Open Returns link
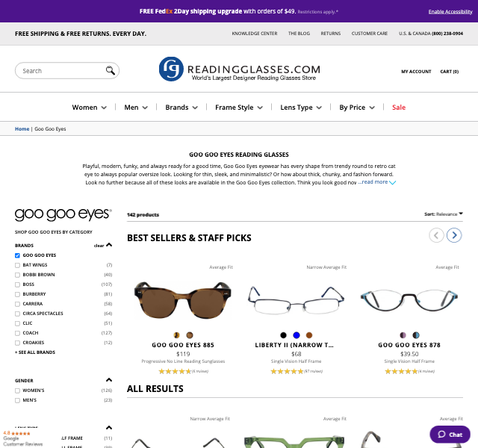 pyautogui.click(x=330, y=34)
